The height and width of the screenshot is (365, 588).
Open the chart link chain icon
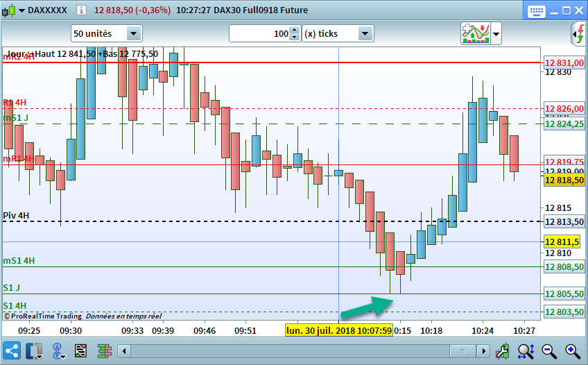(x=58, y=351)
